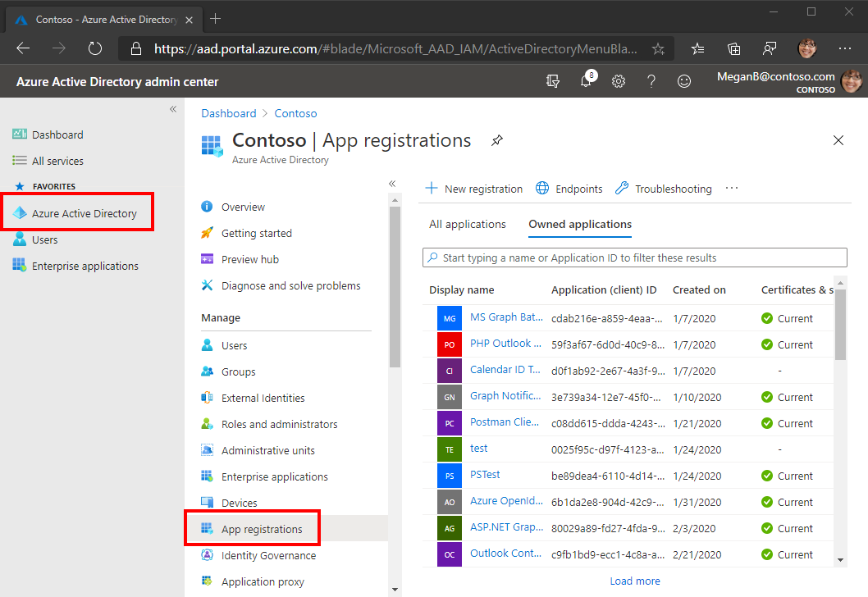Open the notifications bell icon

[586, 81]
